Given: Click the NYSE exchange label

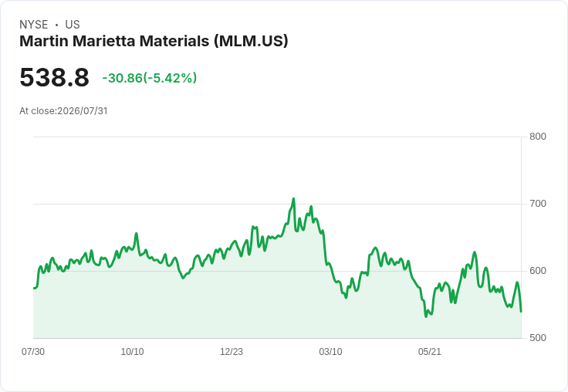Looking at the screenshot, I should pos(34,25).
